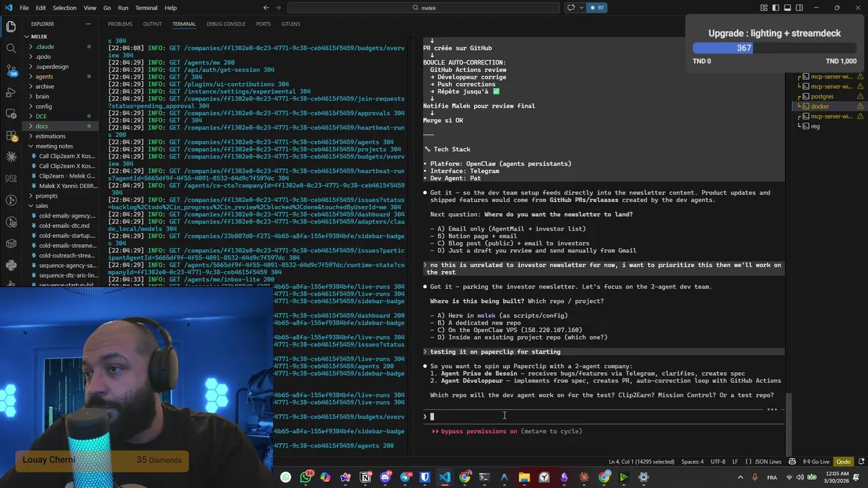Open the Help menu
This screenshot has width=868, height=488.
(170, 7)
